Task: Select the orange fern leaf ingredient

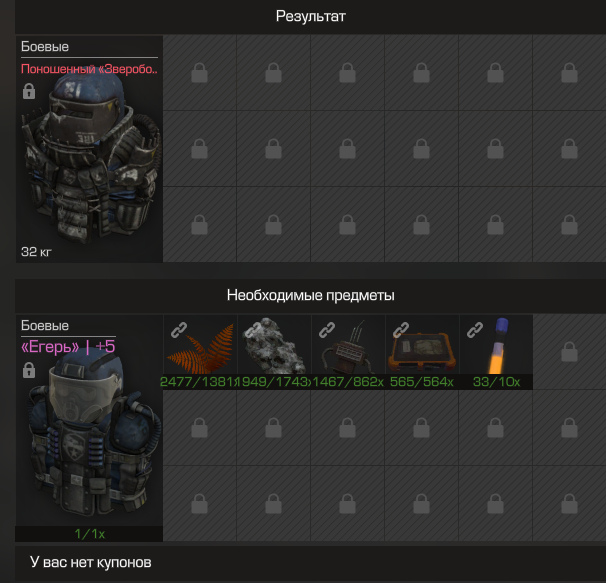Action: [200, 351]
